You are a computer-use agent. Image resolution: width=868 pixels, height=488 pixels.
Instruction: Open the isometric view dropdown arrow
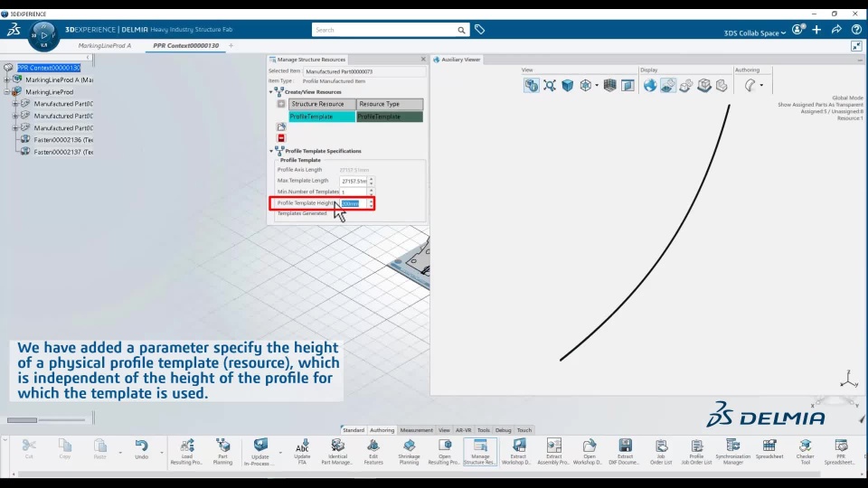pos(597,85)
